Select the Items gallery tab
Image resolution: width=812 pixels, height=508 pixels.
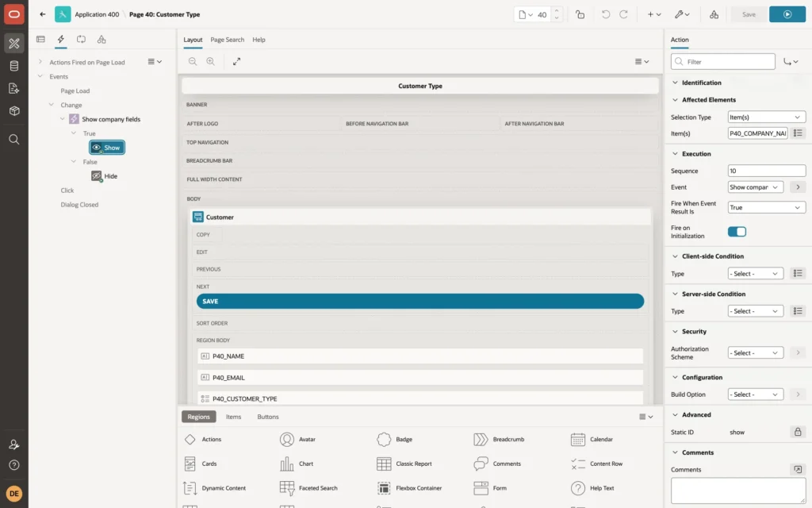click(x=234, y=417)
